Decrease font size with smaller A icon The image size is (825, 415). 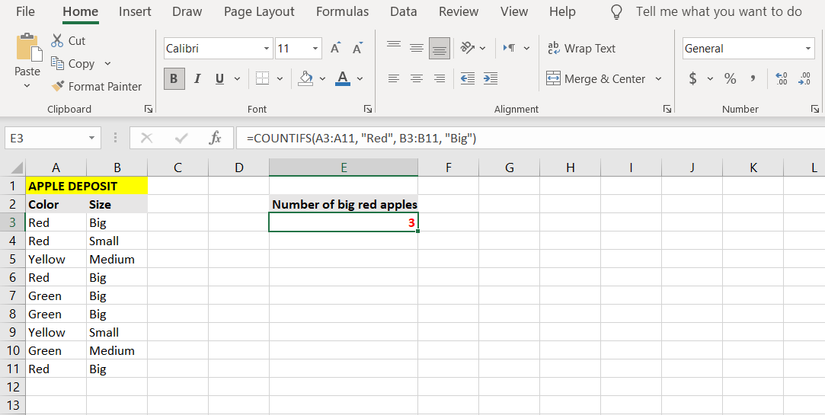(358, 48)
